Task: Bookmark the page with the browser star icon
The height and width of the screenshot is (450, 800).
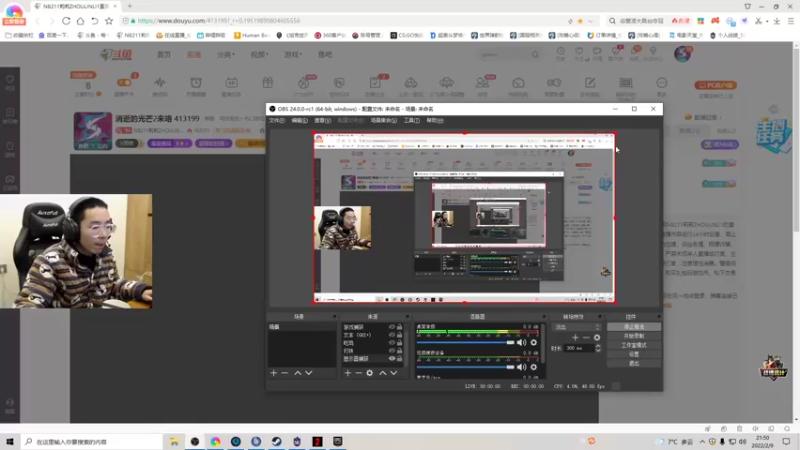Action: tap(109, 21)
